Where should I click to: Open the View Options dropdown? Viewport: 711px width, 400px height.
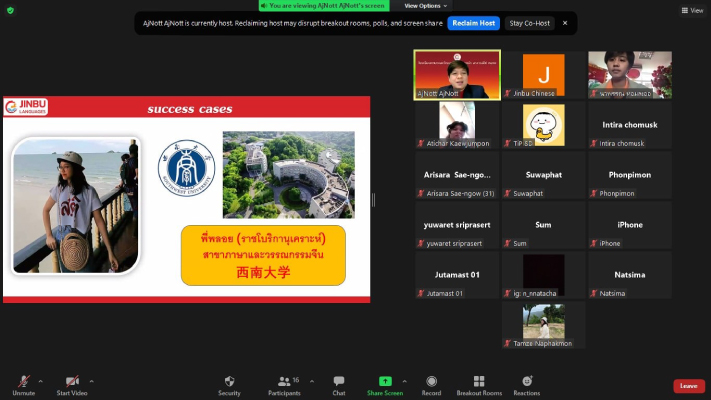coord(426,6)
